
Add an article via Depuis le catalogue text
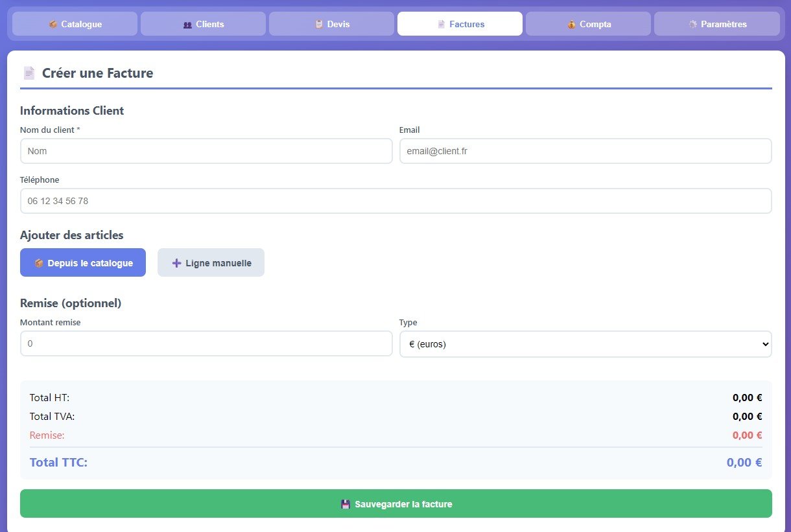click(x=90, y=263)
